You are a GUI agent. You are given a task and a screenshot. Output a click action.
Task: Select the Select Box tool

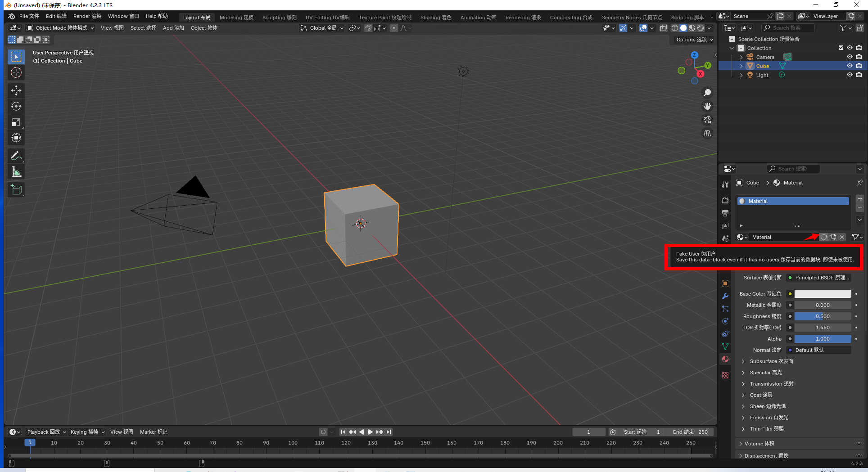coord(16,57)
